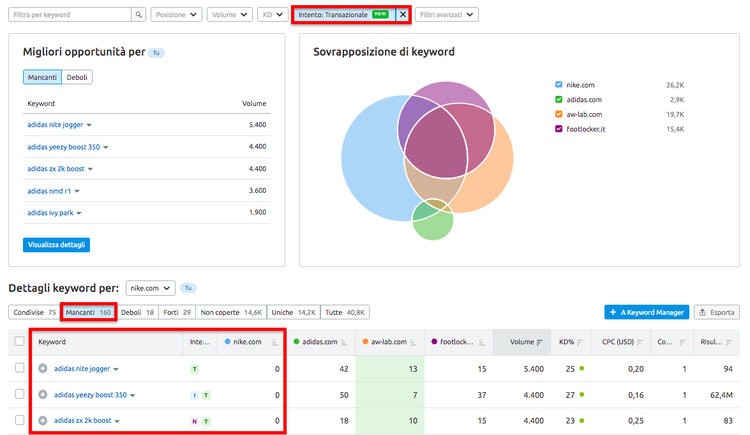Click the Filtra per keyword input field
The height and width of the screenshot is (435, 750).
coord(70,14)
